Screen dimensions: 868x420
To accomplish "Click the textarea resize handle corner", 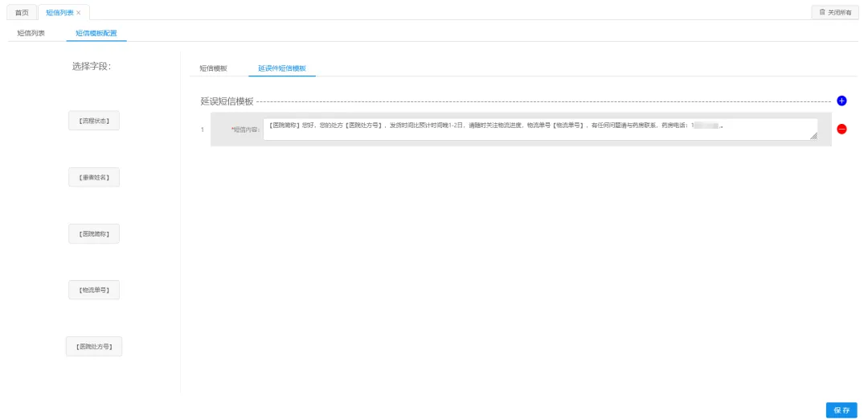I will (813, 137).
